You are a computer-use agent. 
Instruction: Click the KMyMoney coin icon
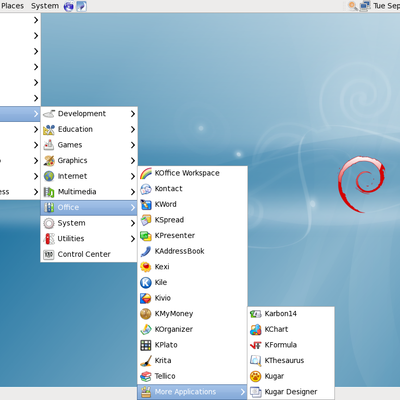146,314
